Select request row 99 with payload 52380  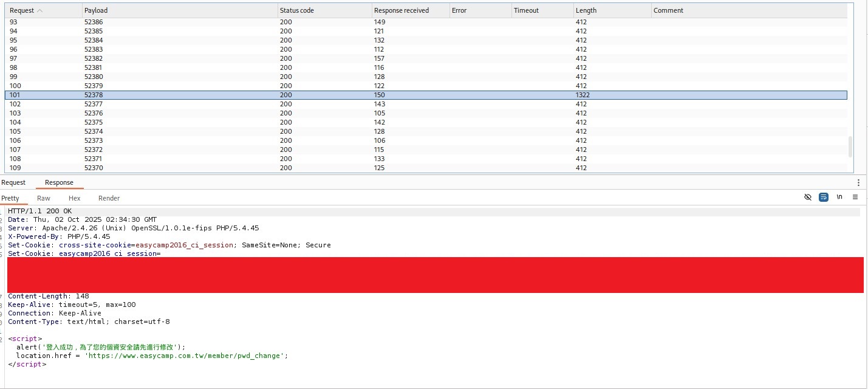tap(426, 77)
